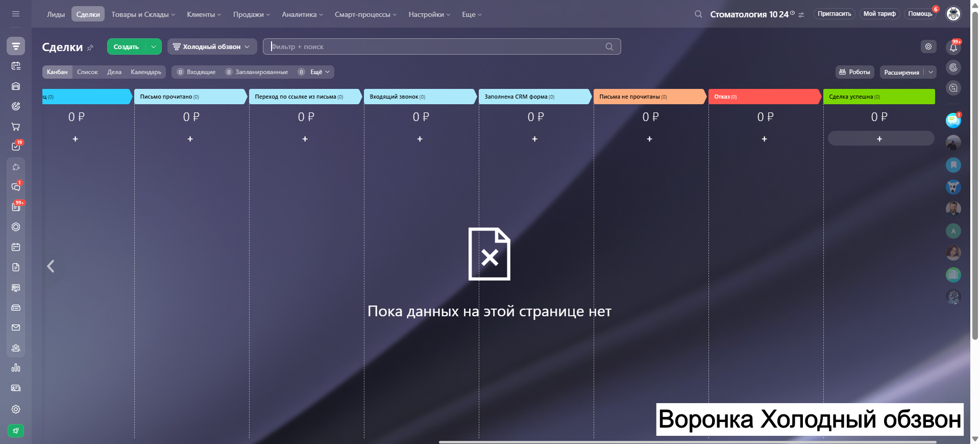Open the bar chart icon in the left sidebar
Viewport: 980px width, 444px height.
coord(16,368)
